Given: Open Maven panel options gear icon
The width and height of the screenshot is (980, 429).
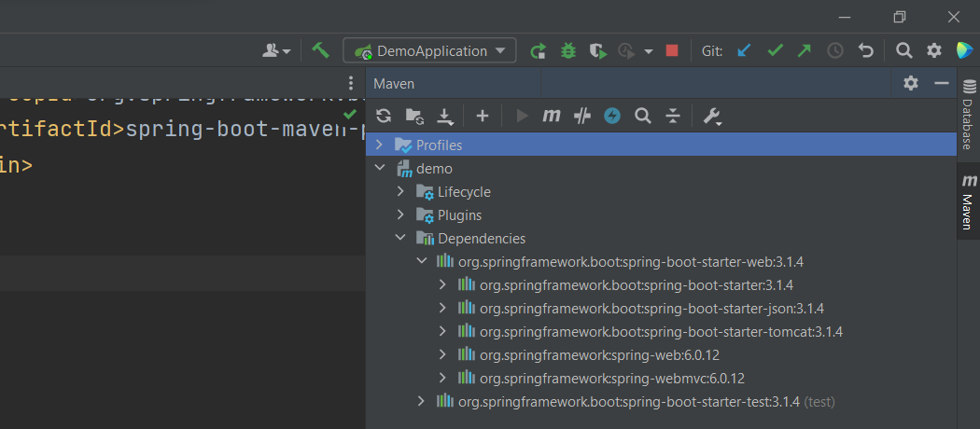Looking at the screenshot, I should [911, 83].
